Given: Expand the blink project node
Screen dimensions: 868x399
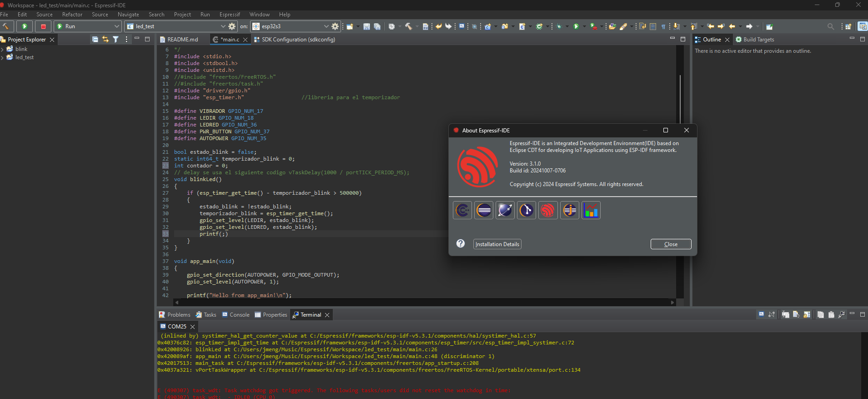Looking at the screenshot, I should tap(2, 49).
